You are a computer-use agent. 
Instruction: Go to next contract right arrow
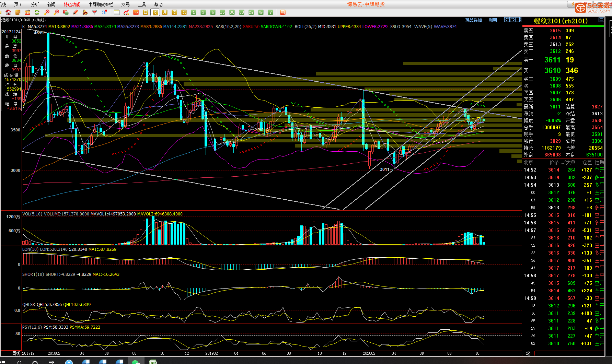(x=513, y=20)
